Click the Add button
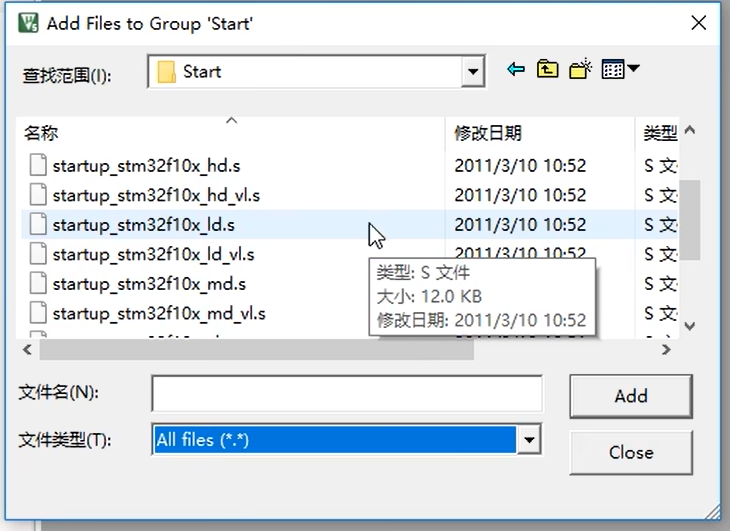Screen dimensions: 730x531 pyautogui.click(x=631, y=397)
